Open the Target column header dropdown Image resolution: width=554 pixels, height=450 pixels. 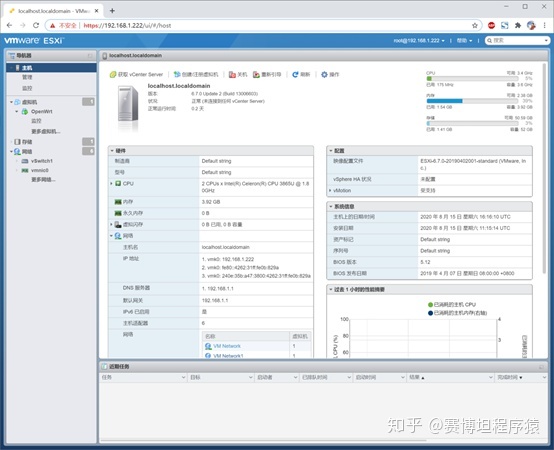(251, 378)
